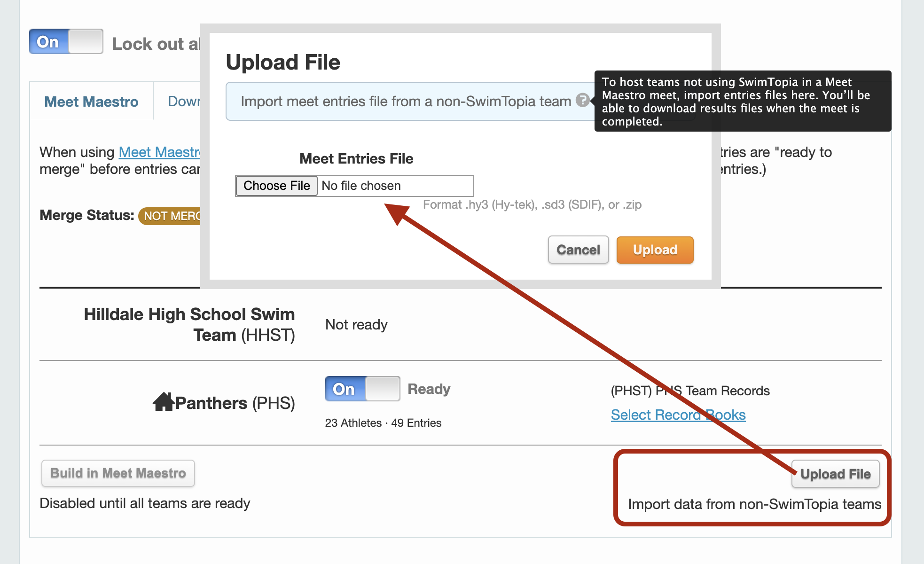
Task: Click the NOT MERGED status badge
Action: click(170, 216)
